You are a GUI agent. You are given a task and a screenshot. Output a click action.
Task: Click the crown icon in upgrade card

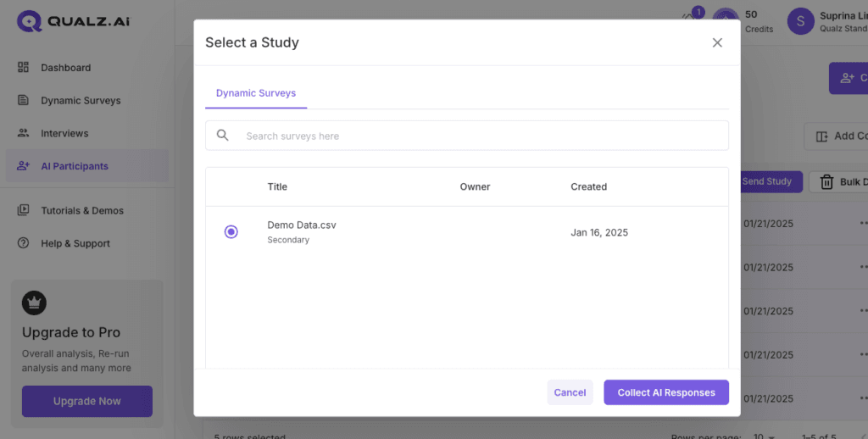[x=34, y=303]
